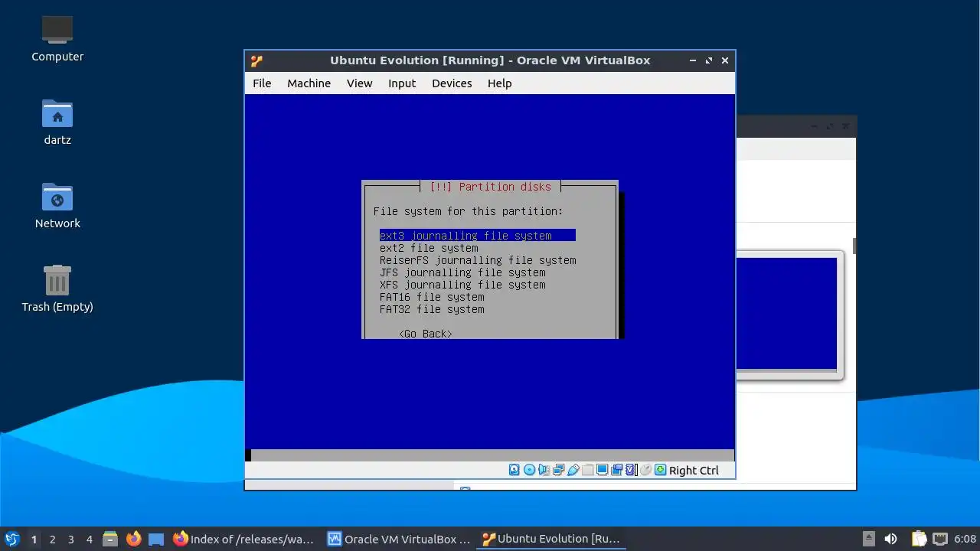Image resolution: width=980 pixels, height=551 pixels.
Task: Click the hard disk activity indicator icon
Action: (x=514, y=470)
